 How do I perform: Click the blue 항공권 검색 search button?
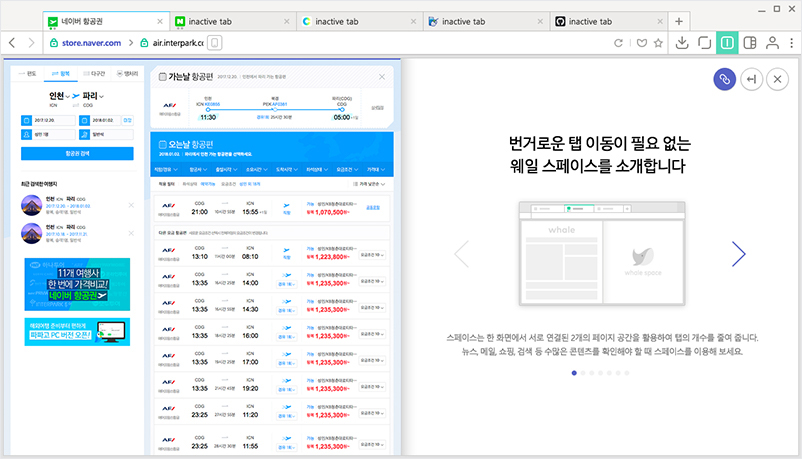77,154
